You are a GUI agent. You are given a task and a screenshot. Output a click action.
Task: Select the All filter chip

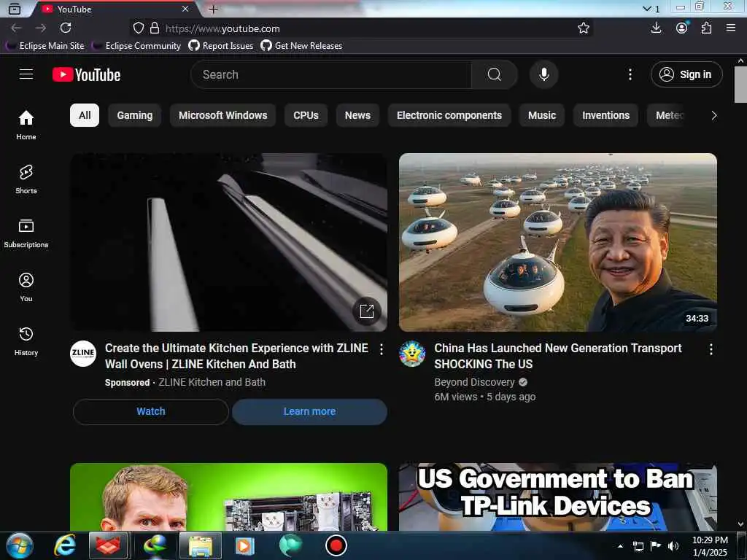85,115
